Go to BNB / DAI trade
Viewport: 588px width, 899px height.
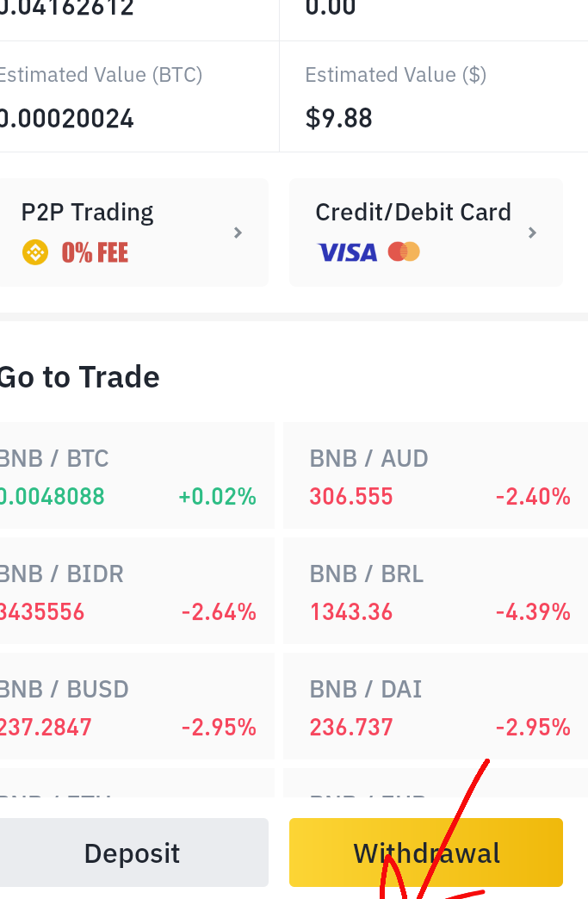[x=436, y=706]
